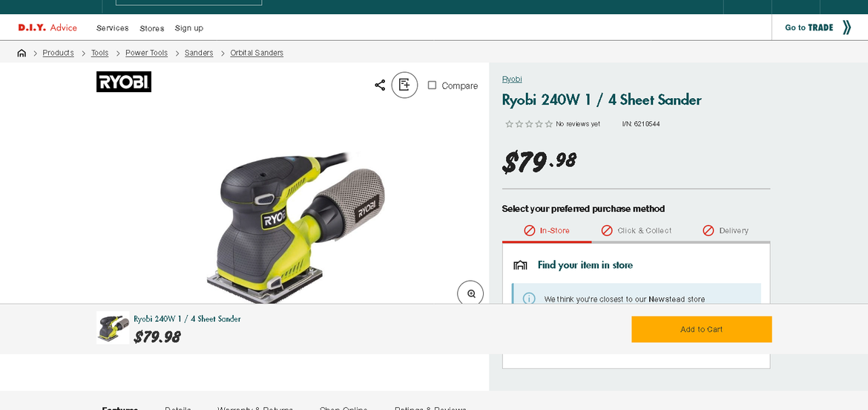This screenshot has height=410, width=868.
Task: Click the sander thumbnail in sticky bar
Action: (x=113, y=328)
